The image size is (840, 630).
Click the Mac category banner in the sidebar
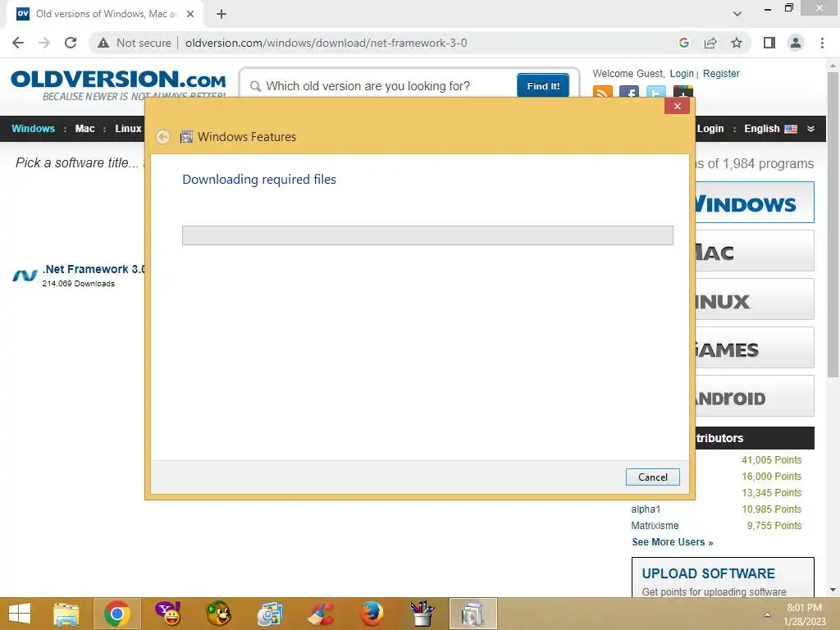point(755,251)
